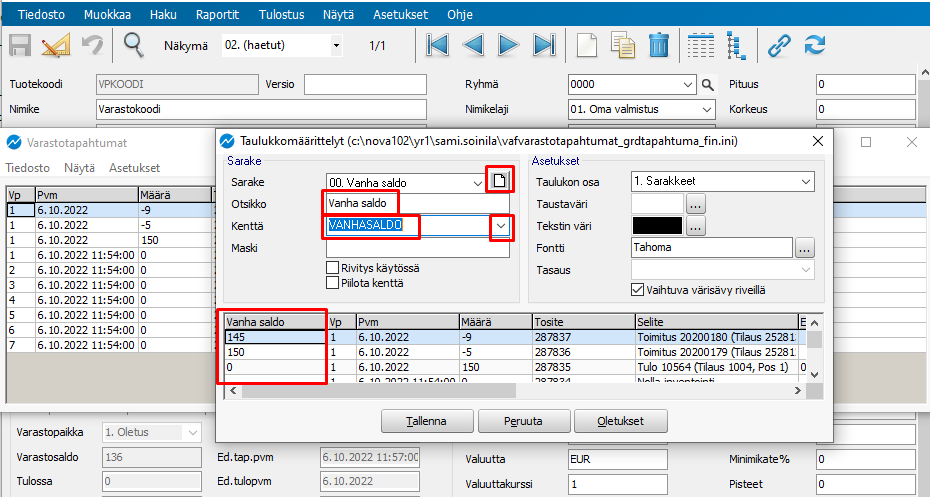
Task: Open the Asetukset menu in main menu bar
Action: (x=402, y=15)
